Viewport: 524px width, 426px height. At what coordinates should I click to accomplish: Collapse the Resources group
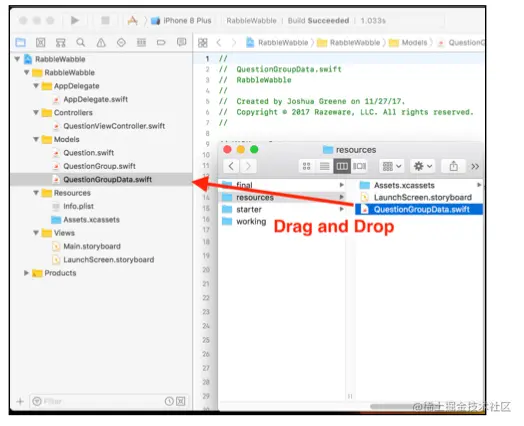[36, 193]
